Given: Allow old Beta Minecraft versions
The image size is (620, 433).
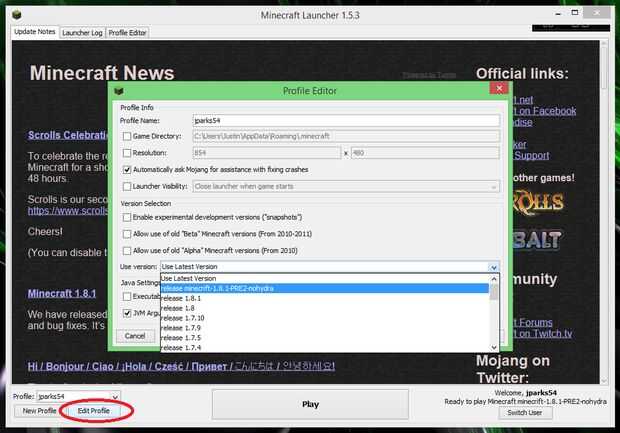Looking at the screenshot, I should click(127, 234).
